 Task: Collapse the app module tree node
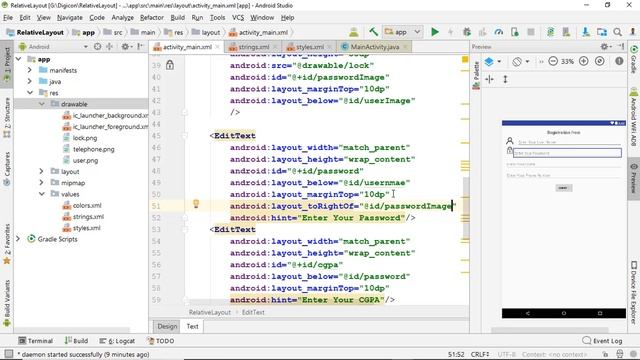point(19,59)
